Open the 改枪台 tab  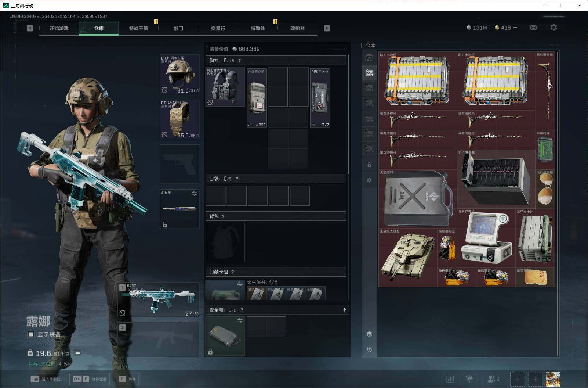coord(297,28)
